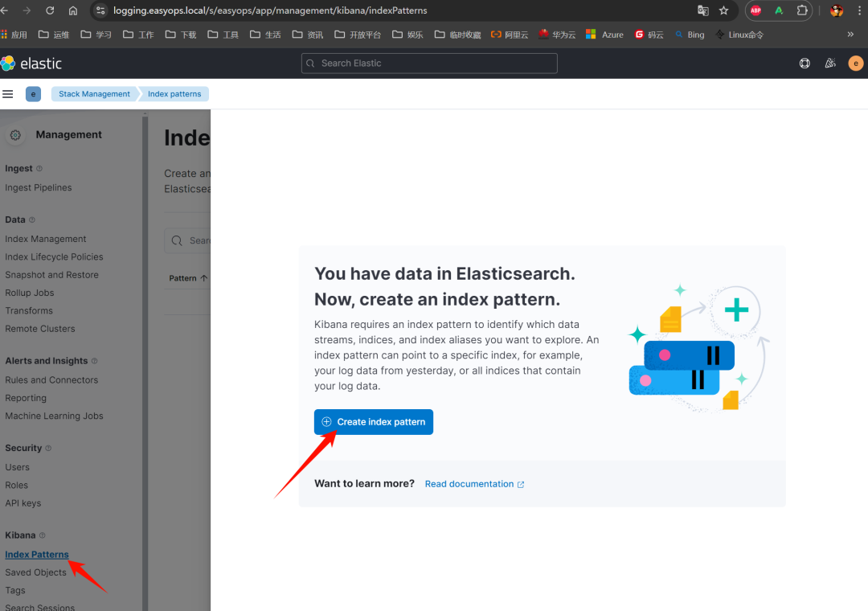Screen dimensions: 868x611
Task: Go to Stack Management breadcrumb
Action: (94, 94)
